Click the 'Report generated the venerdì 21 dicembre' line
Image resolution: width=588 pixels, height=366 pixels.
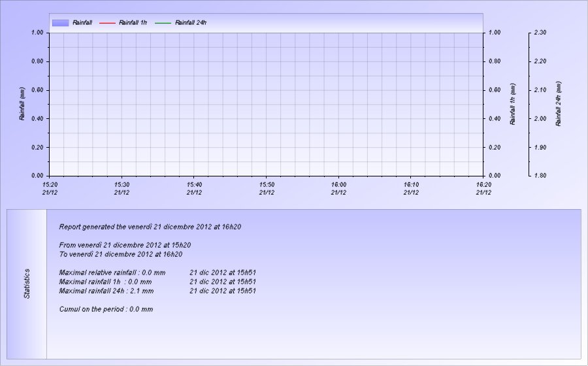point(150,227)
